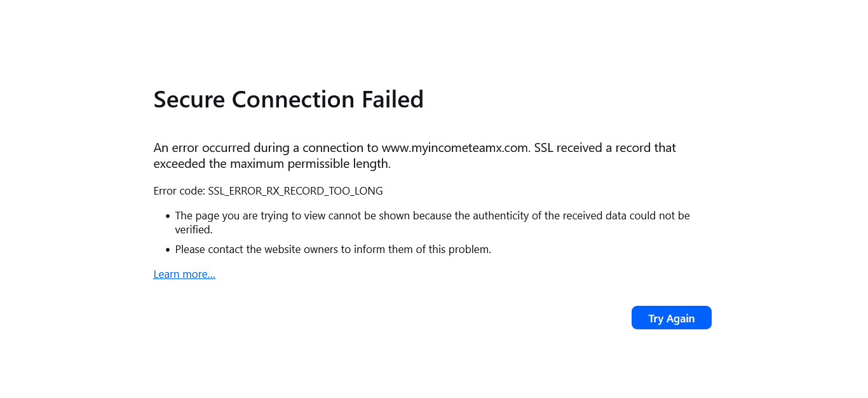Click the word "verified." in the first bullet
868x398 pixels.
[194, 230]
